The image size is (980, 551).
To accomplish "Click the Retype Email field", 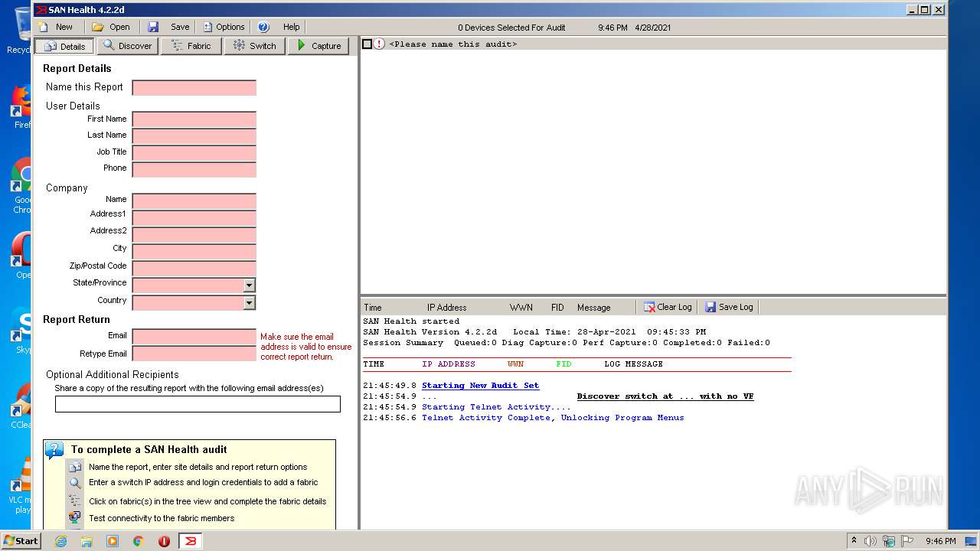I will [194, 354].
